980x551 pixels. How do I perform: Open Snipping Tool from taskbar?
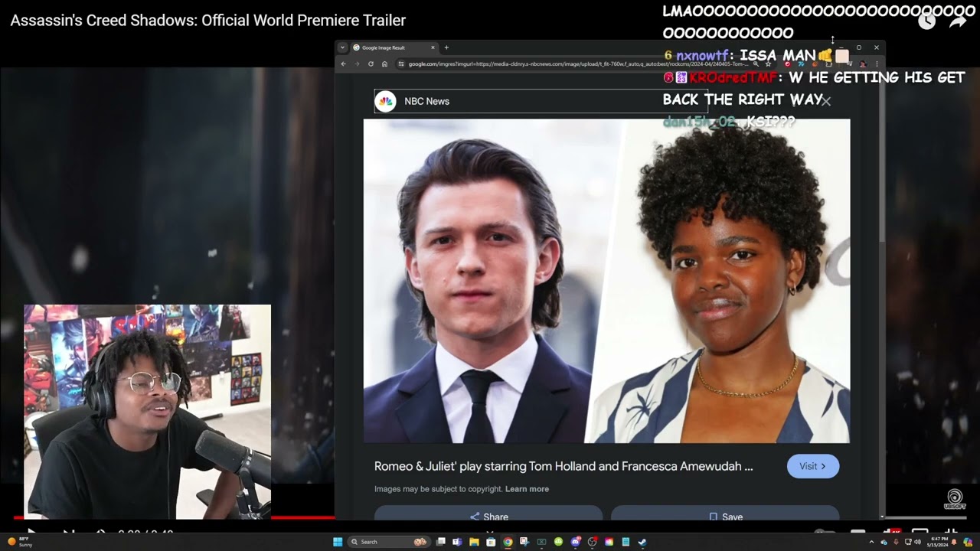click(x=524, y=542)
